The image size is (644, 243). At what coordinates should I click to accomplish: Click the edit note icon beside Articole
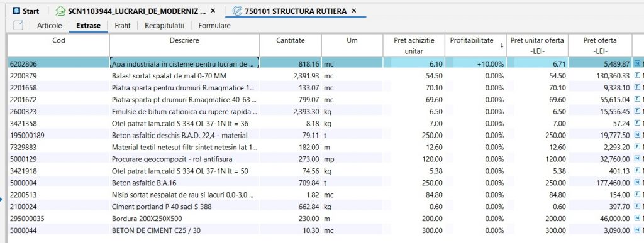pyautogui.click(x=18, y=25)
